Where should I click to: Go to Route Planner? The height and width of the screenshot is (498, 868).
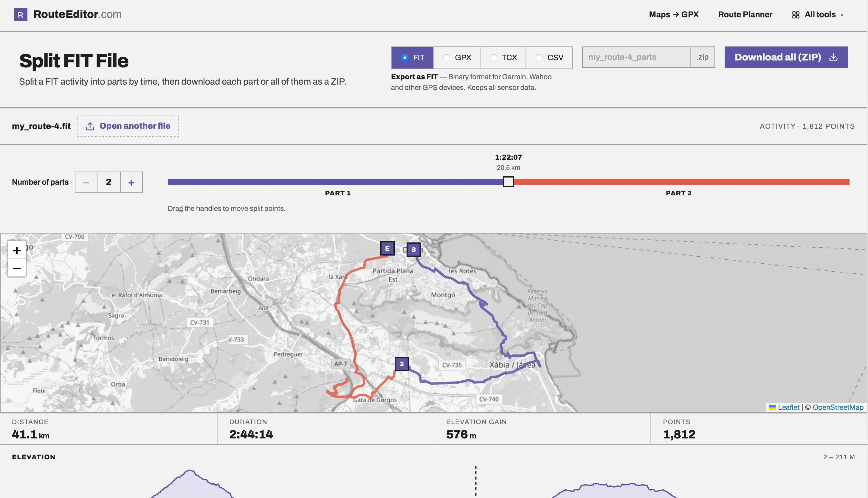pos(745,14)
